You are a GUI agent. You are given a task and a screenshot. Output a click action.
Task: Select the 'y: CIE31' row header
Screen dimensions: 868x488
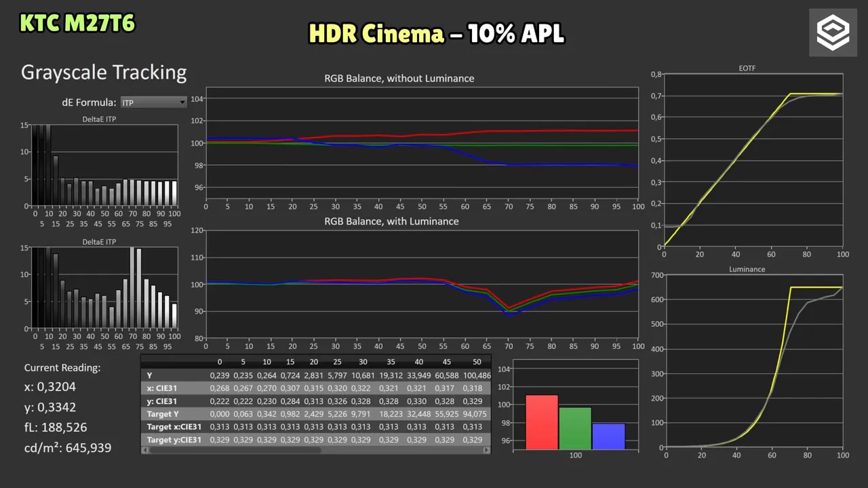pyautogui.click(x=163, y=401)
